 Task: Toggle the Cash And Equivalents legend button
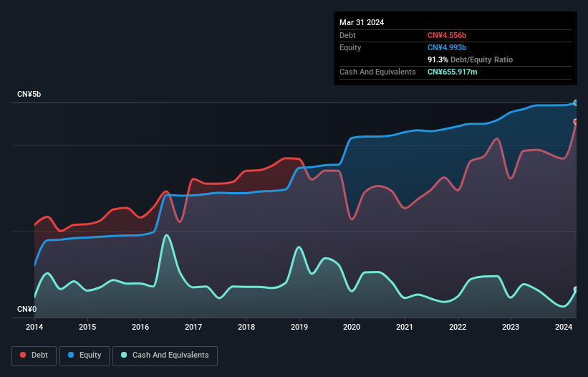(165, 355)
